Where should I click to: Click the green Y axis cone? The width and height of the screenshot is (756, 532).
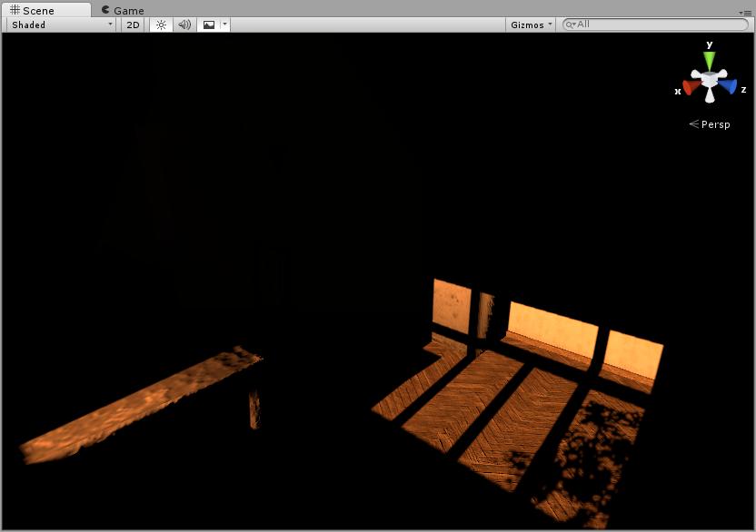[709, 61]
